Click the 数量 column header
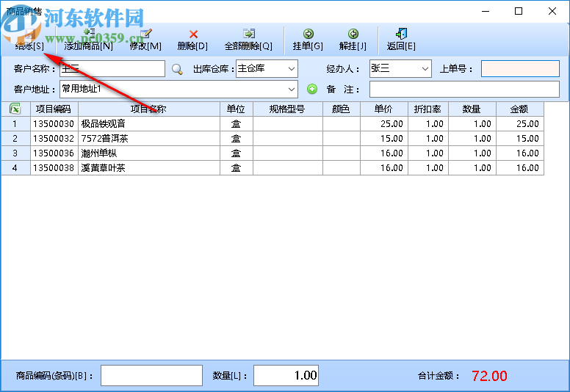The height and width of the screenshot is (392, 570). click(472, 109)
